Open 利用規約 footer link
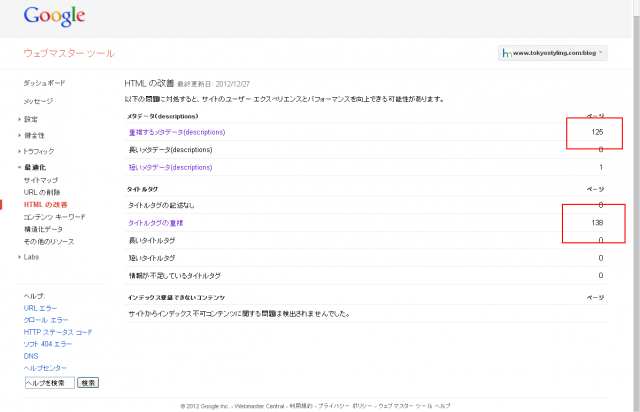Viewport: 640px width, 412px height. [301, 406]
